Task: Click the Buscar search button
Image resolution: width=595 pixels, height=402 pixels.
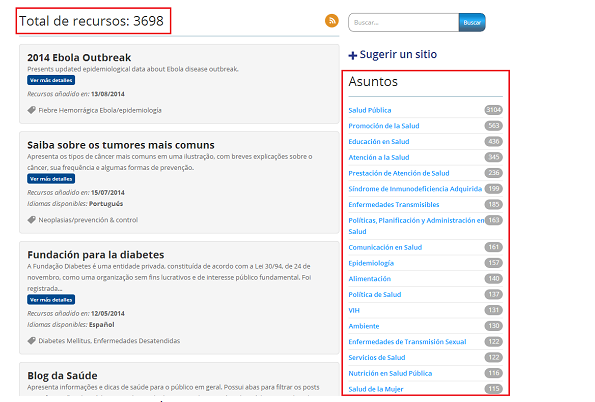Action: (x=472, y=22)
